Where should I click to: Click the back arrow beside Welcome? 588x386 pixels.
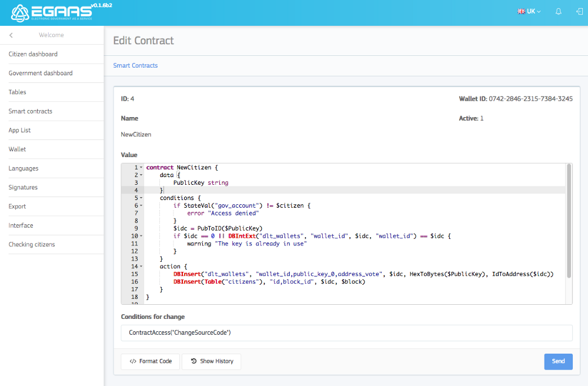point(11,35)
